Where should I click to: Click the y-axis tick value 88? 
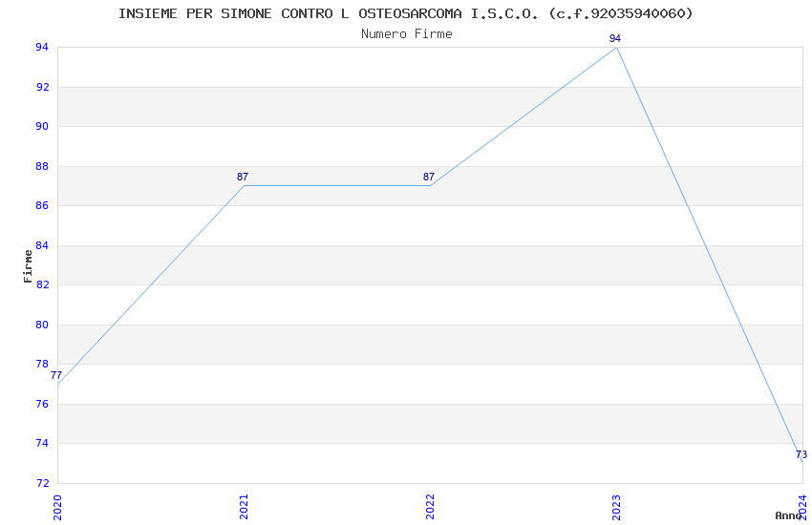tap(42, 166)
